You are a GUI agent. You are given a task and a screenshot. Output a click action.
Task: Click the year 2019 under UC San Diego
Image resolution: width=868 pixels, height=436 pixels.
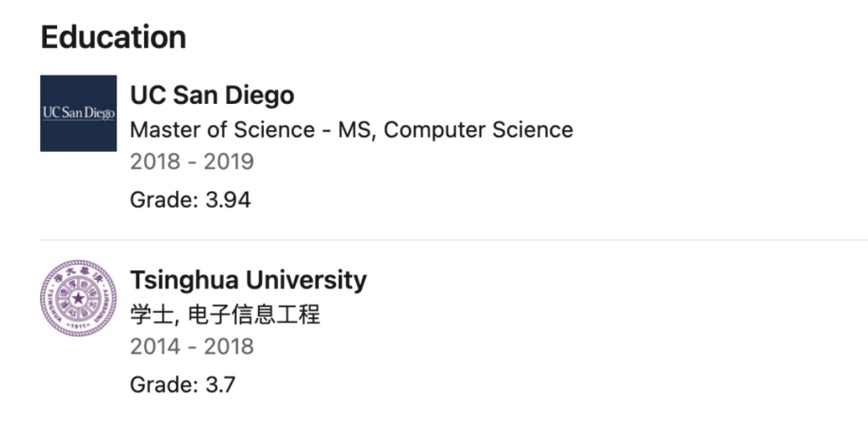click(228, 162)
